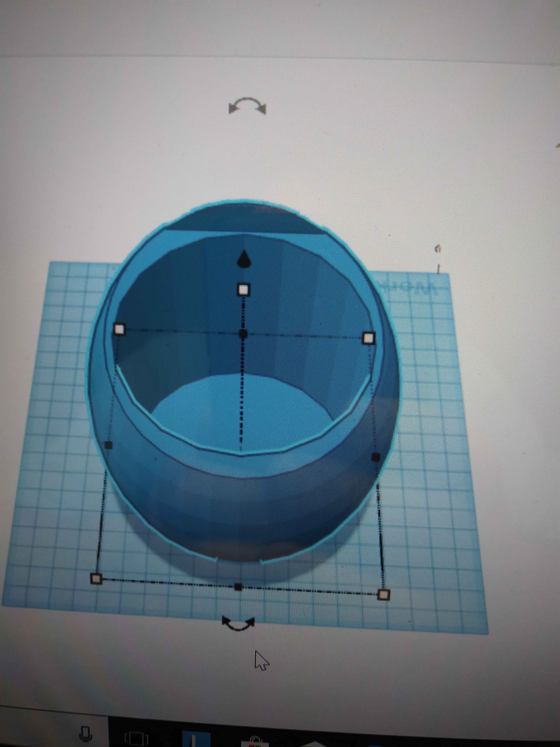Click the black center point of the shape

pos(243,334)
